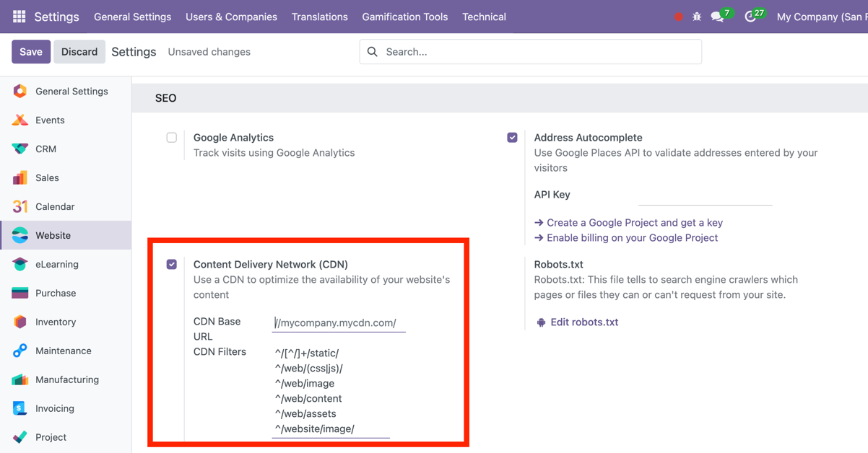Open the activities clock icon
Screen dimensions: 868x453
pos(750,17)
